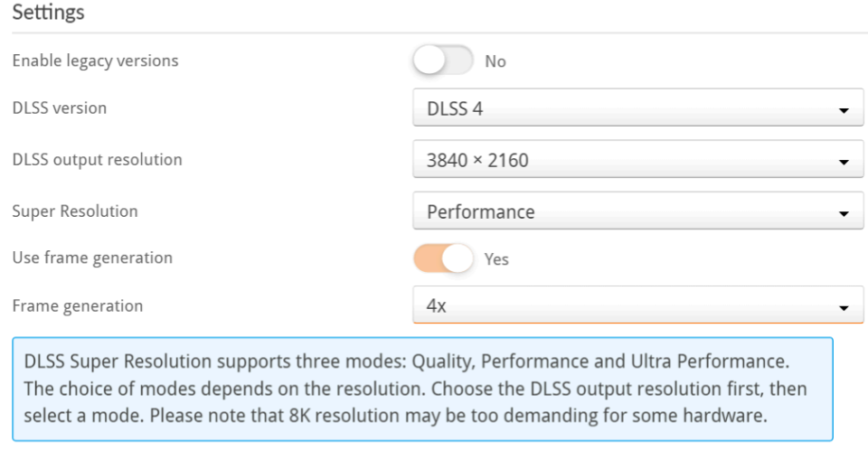Click the "DLSS version" label text
The width and height of the screenshot is (868, 450).
(59, 108)
